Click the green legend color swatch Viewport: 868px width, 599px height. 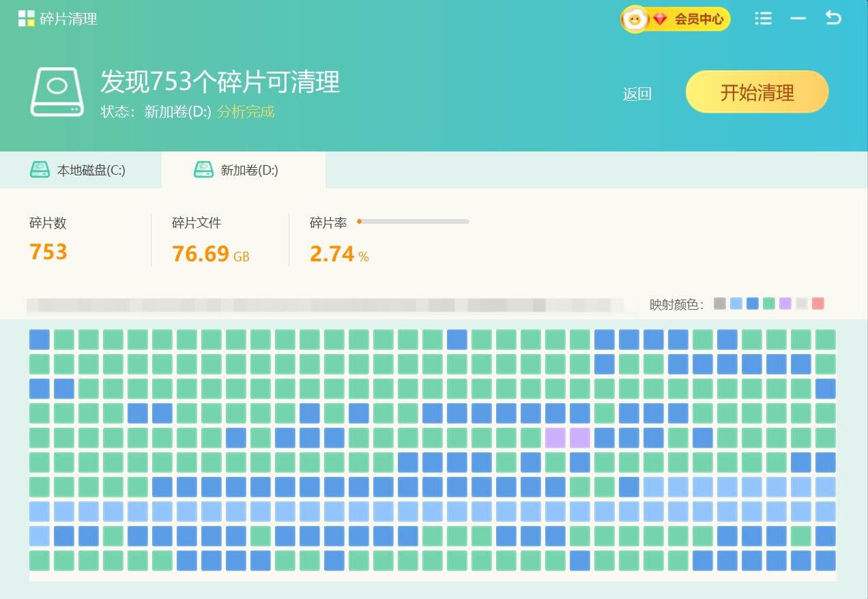(768, 304)
